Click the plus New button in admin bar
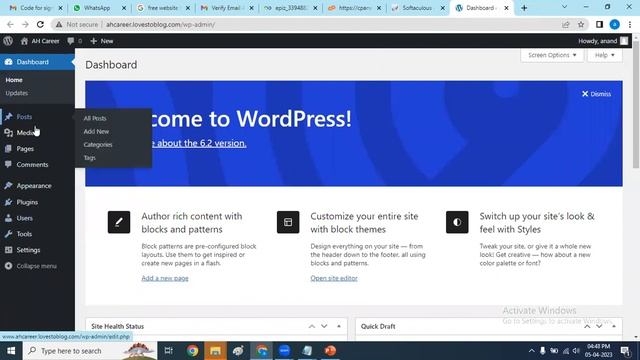Image resolution: width=640 pixels, height=360 pixels. [x=102, y=41]
